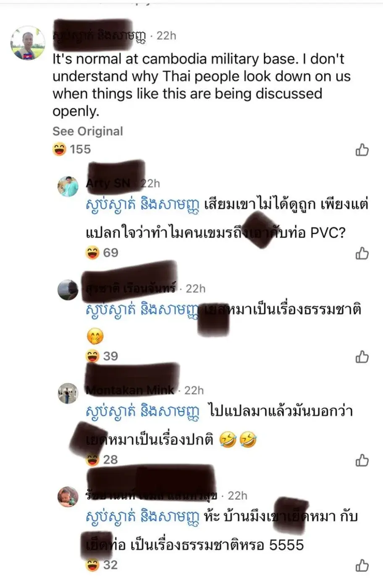Click the Khmer mention tag in the PVC reply
This screenshot has width=383, height=588.
coord(142,205)
